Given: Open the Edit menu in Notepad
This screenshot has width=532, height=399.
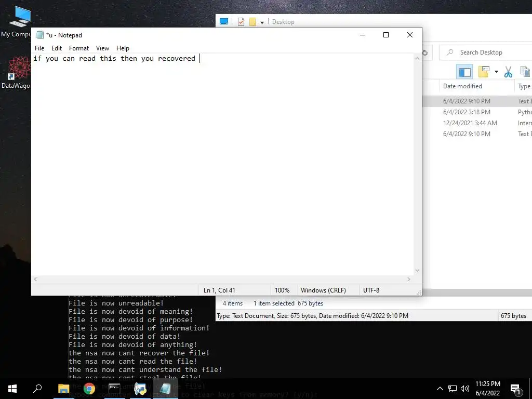Looking at the screenshot, I should [56, 48].
